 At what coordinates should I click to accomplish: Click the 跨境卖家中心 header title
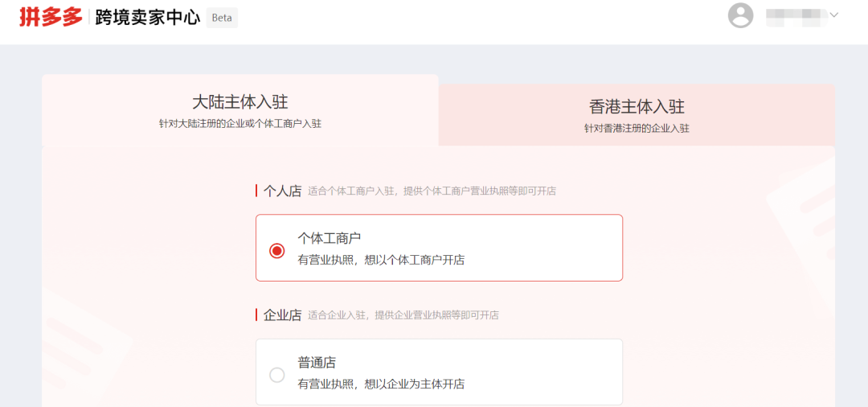147,18
